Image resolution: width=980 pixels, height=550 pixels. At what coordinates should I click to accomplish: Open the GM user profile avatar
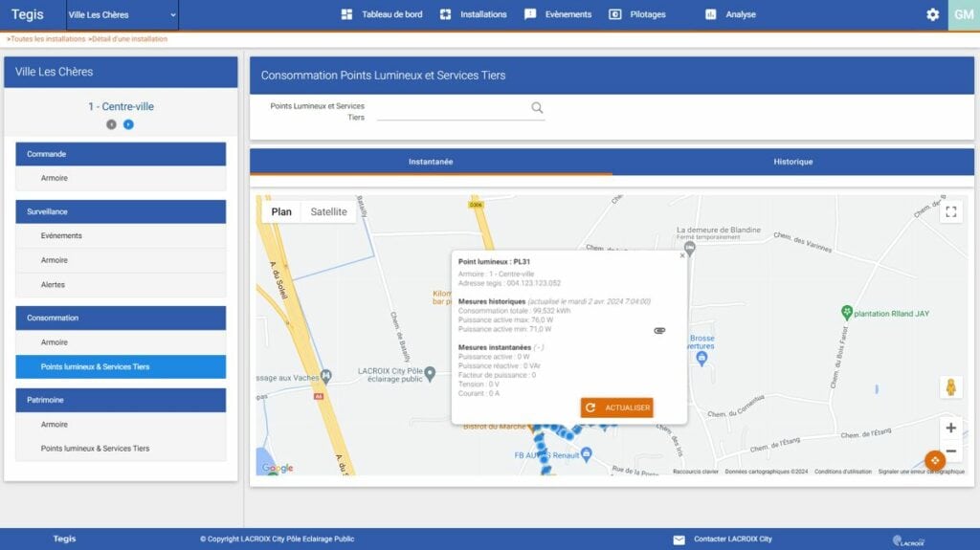click(964, 14)
